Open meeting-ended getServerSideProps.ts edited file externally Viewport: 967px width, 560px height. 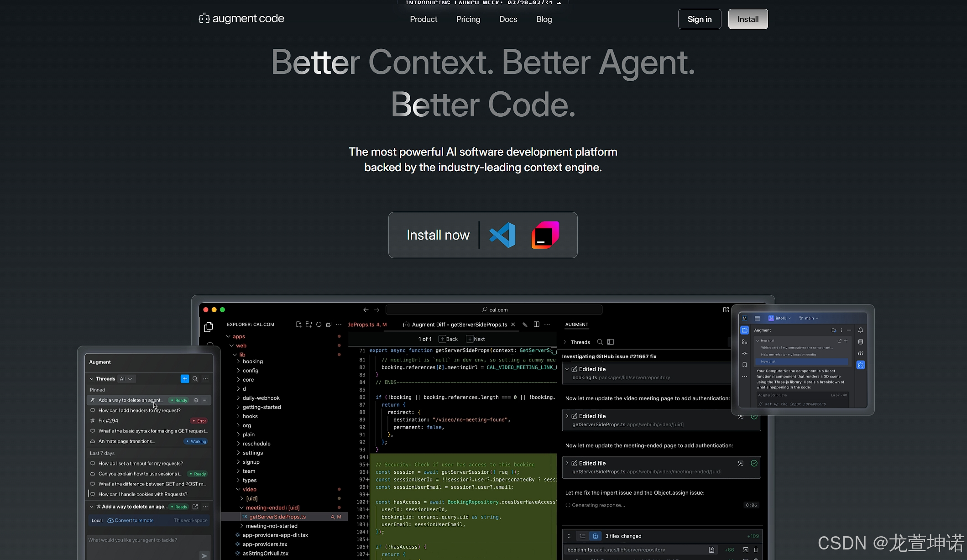[x=741, y=463]
